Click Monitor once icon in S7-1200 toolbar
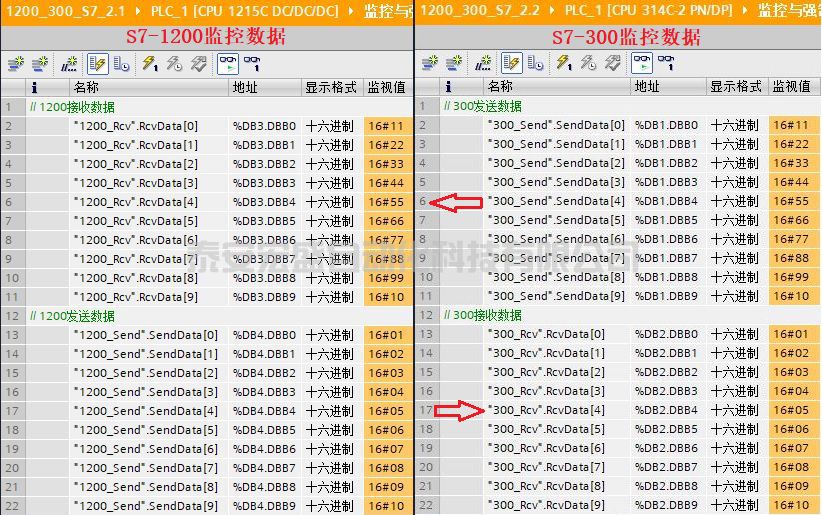822x515 pixels. tap(253, 64)
